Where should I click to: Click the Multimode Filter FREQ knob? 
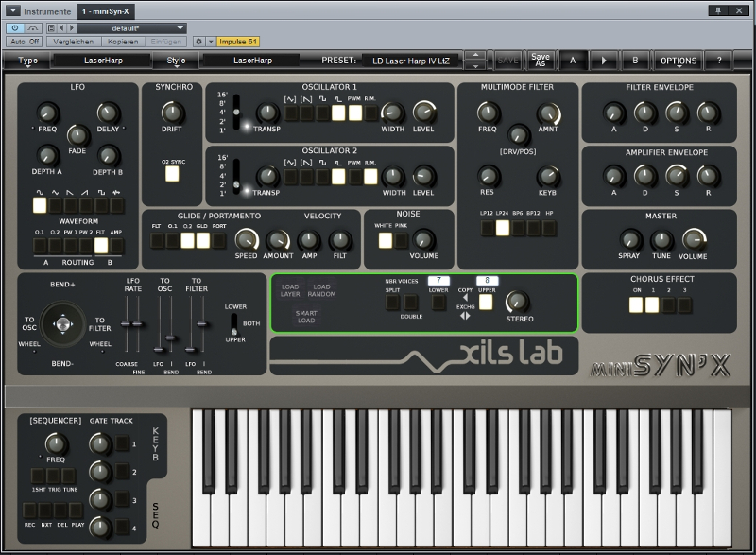(x=488, y=113)
